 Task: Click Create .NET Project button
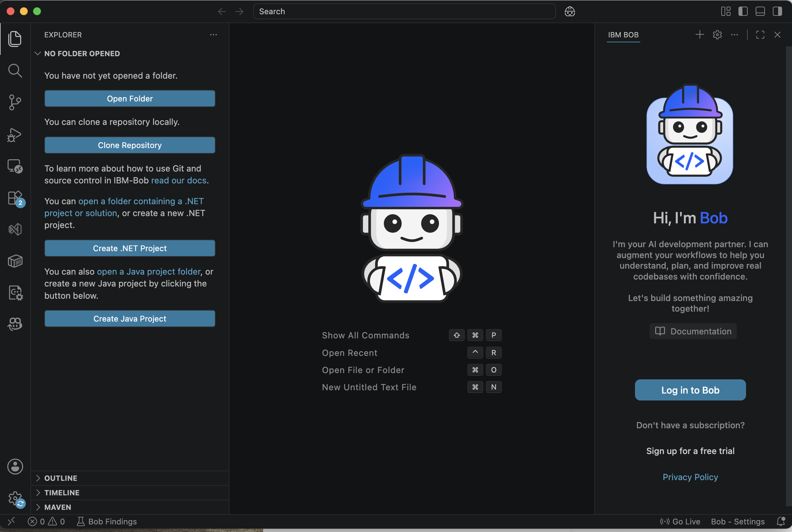(x=130, y=248)
